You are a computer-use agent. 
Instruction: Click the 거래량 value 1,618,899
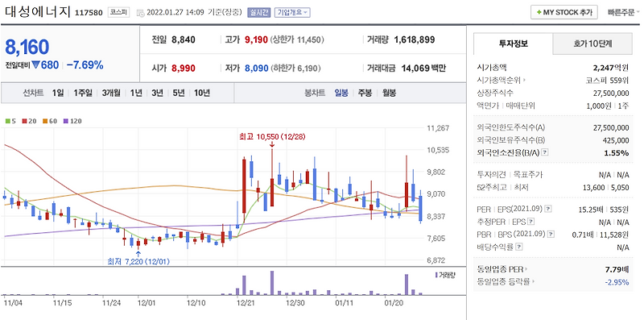pos(415,39)
